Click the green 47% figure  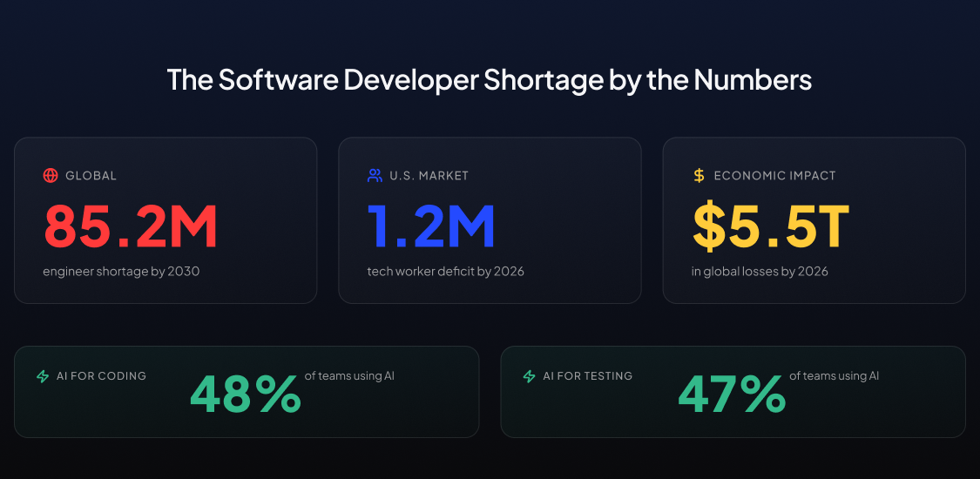732,395
